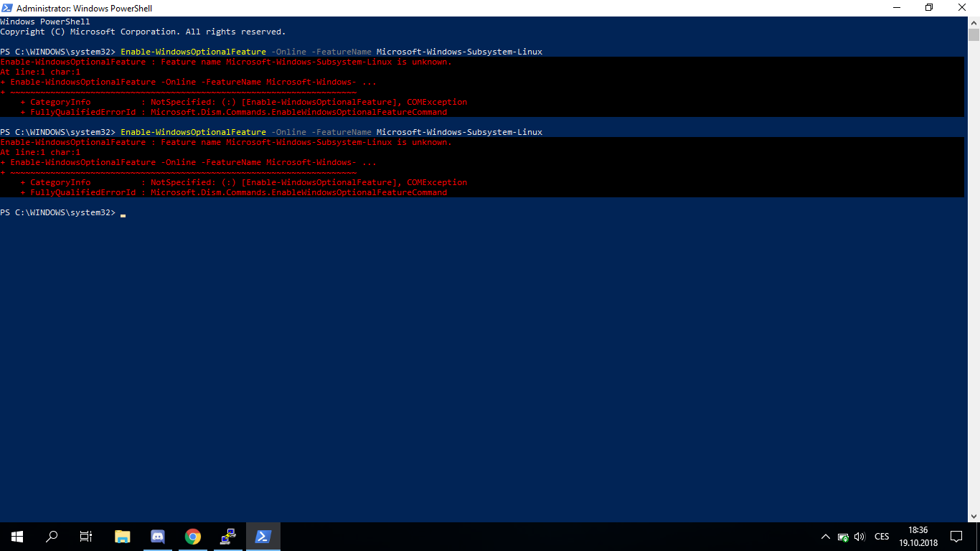Screen dimensions: 980x551
Task: Click the vertical scrollbar thumb
Action: click(974, 35)
